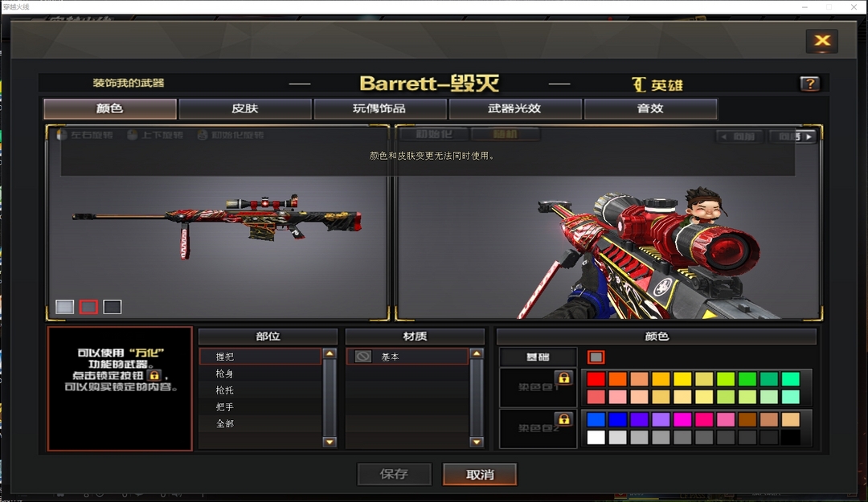This screenshot has height=502, width=868.
Task: Click the 初始化旋转 reset rotation control
Action: click(231, 135)
